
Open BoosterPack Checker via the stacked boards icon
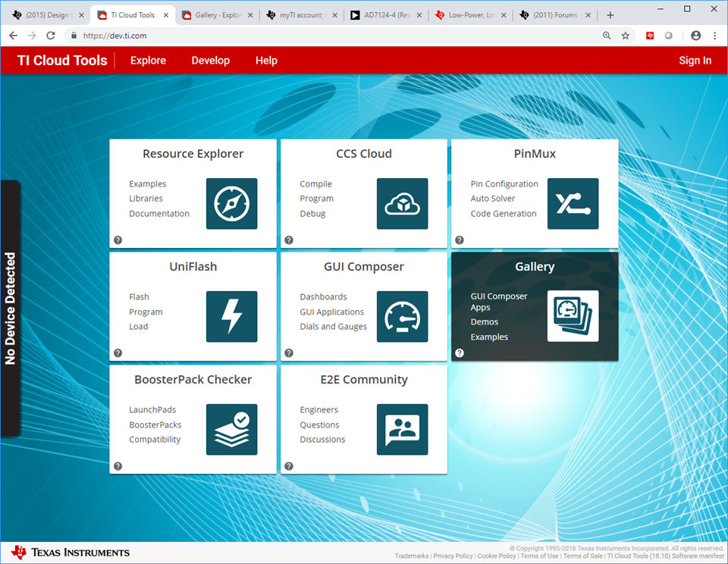click(x=231, y=430)
